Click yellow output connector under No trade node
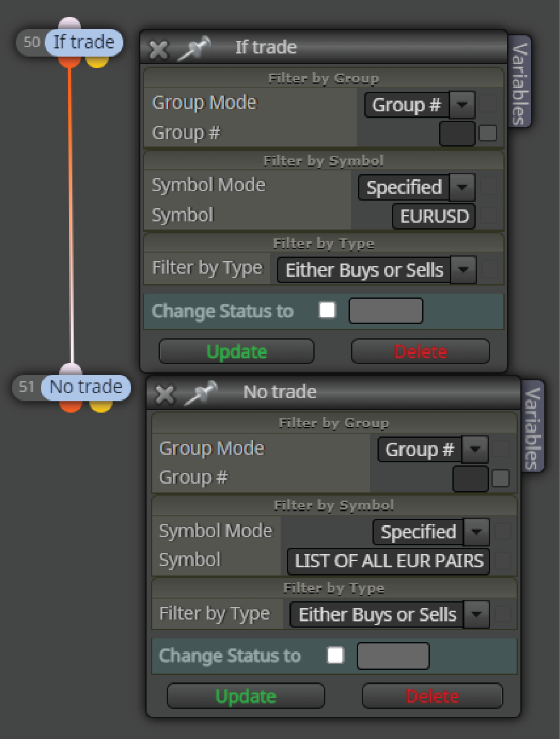560x739 pixels. [x=101, y=406]
